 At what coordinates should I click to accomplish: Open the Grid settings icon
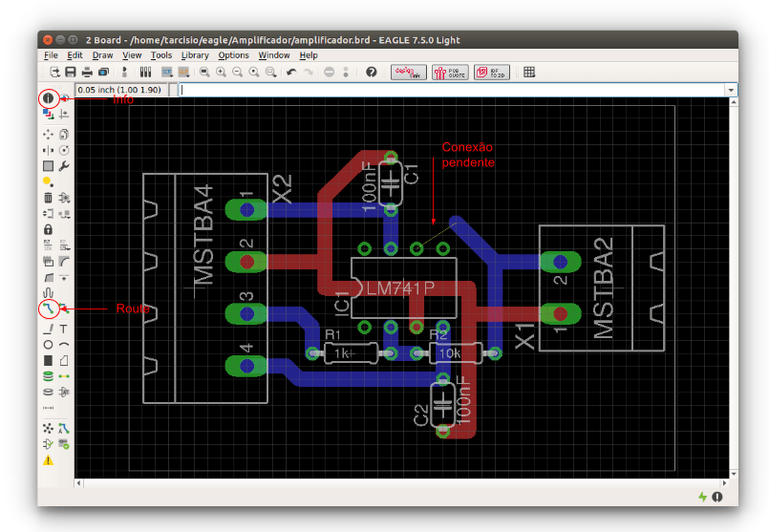pos(529,72)
